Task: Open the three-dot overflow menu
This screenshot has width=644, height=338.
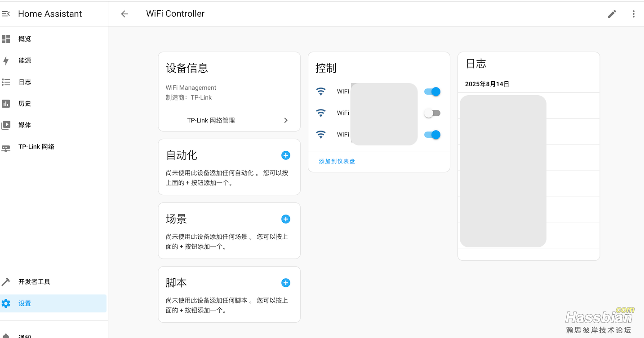Action: coord(634,14)
